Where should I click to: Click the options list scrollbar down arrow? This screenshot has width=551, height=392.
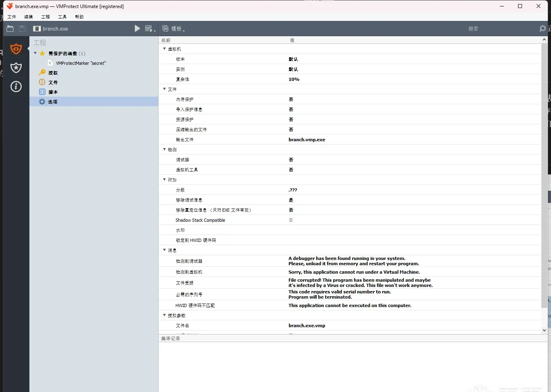pos(544,330)
